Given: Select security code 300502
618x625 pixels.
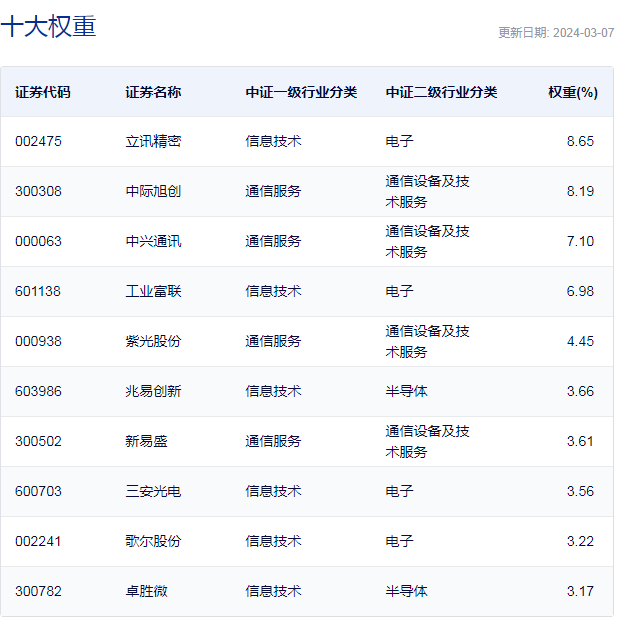Looking at the screenshot, I should tap(38, 441).
